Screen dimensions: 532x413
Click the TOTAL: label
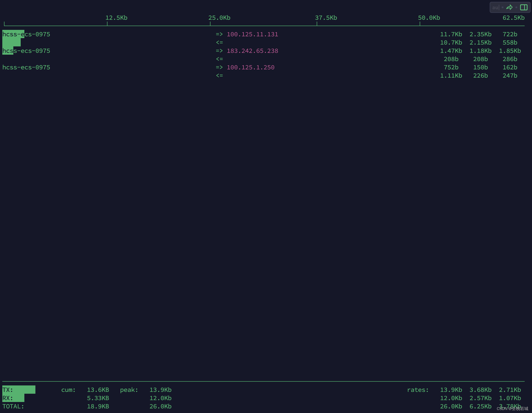coord(13,406)
